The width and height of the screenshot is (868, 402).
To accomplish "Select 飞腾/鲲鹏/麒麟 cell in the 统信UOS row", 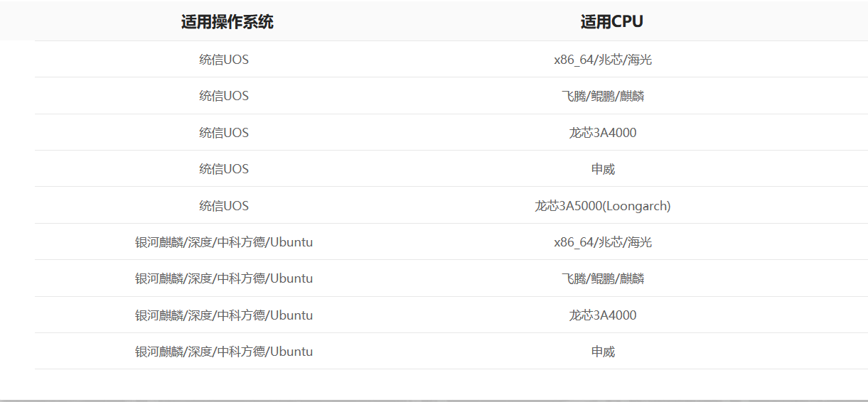I will 603,96.
